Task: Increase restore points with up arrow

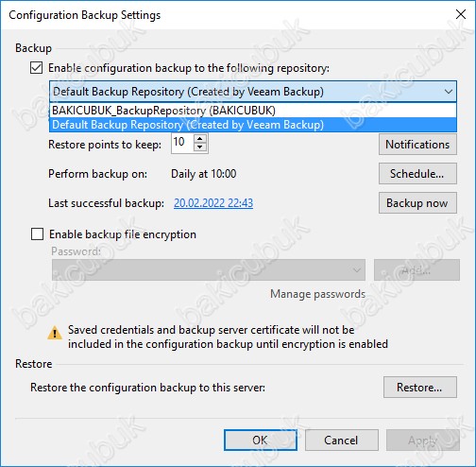Action: coord(200,138)
